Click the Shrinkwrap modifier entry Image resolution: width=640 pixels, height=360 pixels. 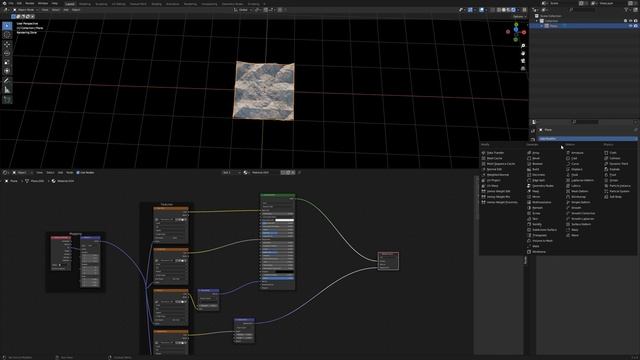click(x=576, y=197)
